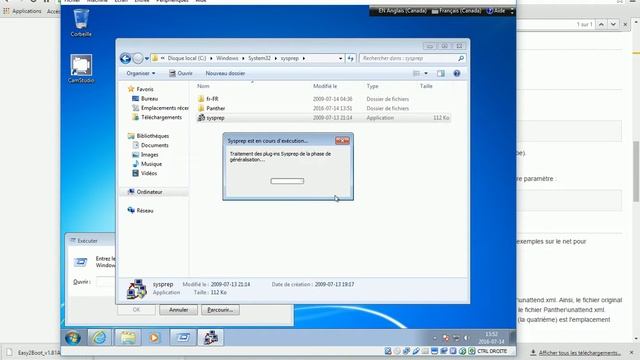Select Français (Canada) in the language bar
Screen dimensions: 640x360
(x=456, y=11)
